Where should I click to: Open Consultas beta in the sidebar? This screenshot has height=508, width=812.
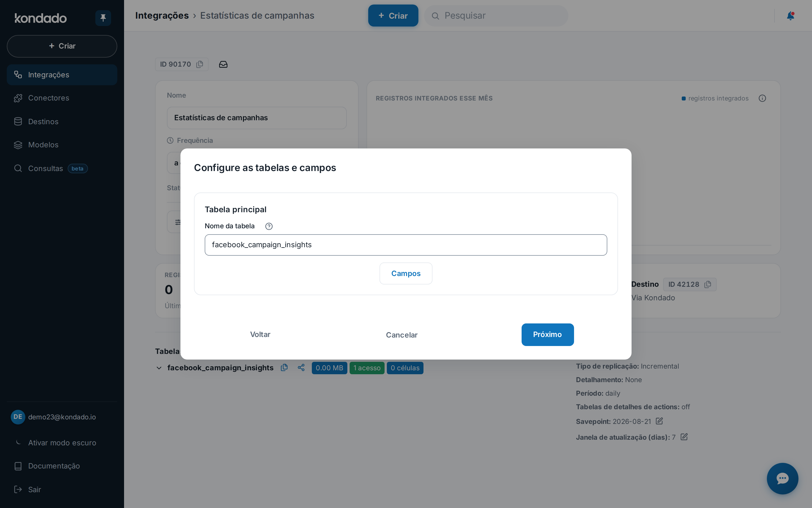(x=62, y=168)
